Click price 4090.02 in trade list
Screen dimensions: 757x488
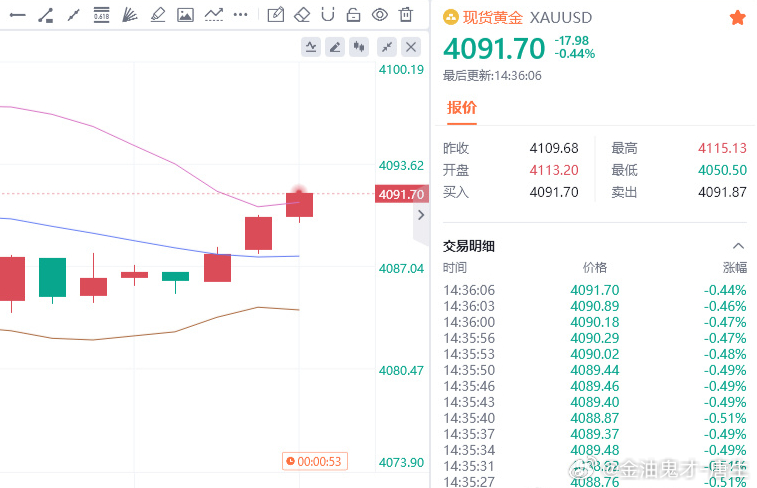[x=594, y=354]
